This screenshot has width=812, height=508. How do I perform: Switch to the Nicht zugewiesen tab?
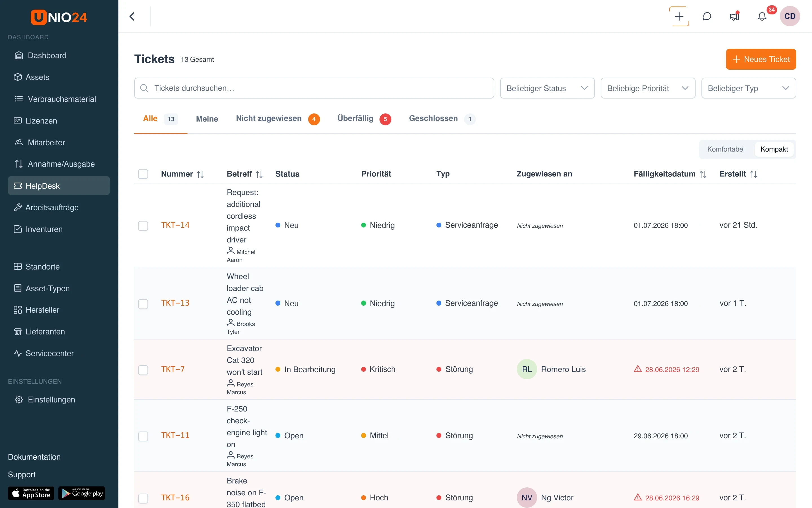click(x=277, y=119)
